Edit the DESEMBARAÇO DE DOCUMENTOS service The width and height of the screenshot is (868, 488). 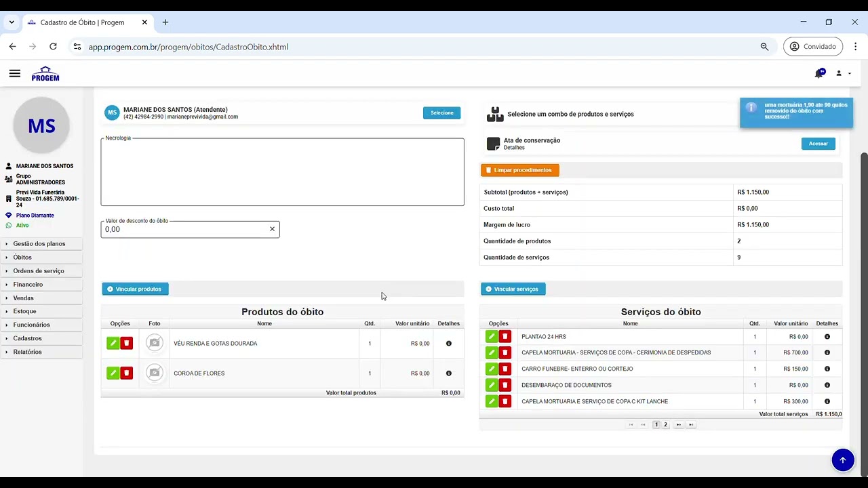[x=492, y=385]
